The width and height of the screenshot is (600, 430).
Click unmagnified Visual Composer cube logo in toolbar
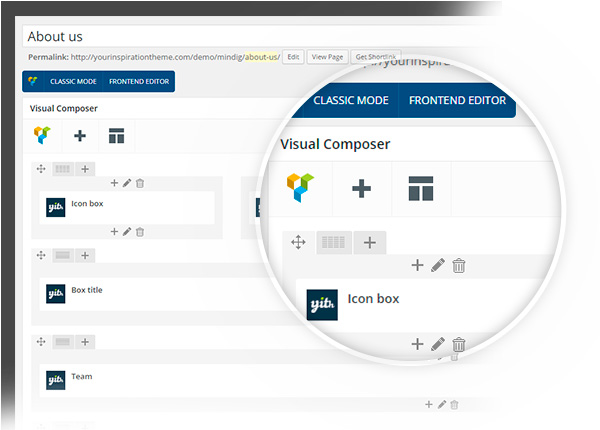[x=42, y=135]
